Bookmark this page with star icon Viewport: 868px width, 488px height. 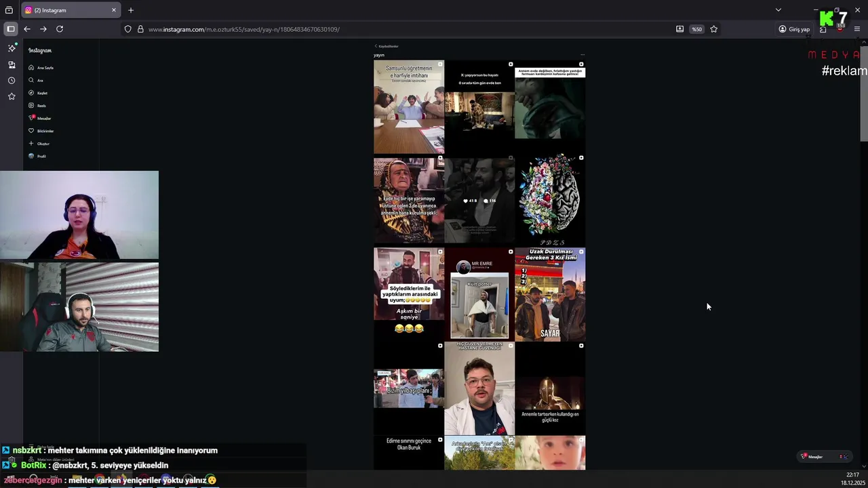(x=713, y=29)
